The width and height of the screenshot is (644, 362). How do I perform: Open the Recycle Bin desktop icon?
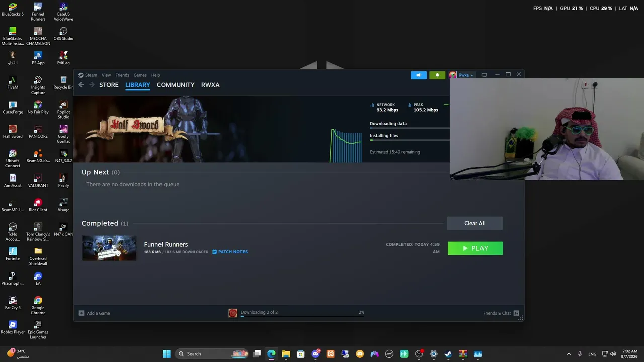point(63,83)
